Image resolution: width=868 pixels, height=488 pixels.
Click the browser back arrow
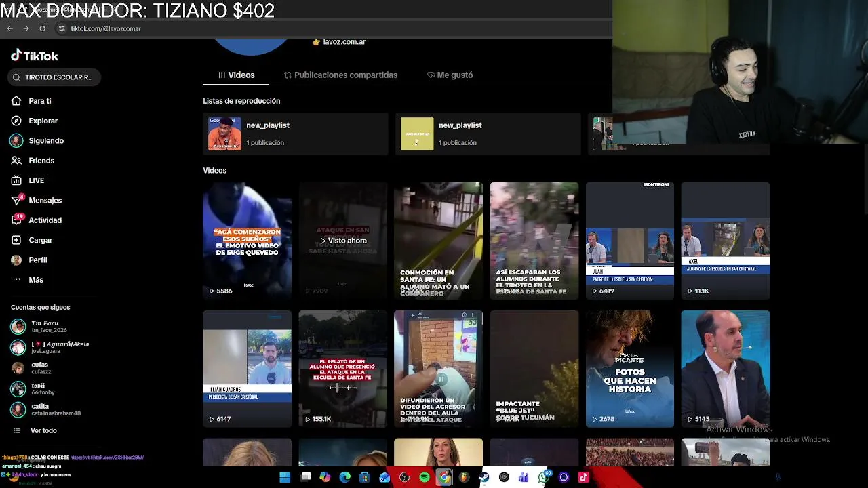[x=10, y=28]
